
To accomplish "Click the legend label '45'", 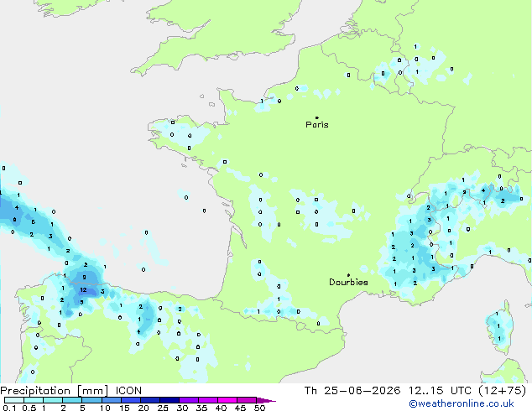I will [x=240, y=408].
